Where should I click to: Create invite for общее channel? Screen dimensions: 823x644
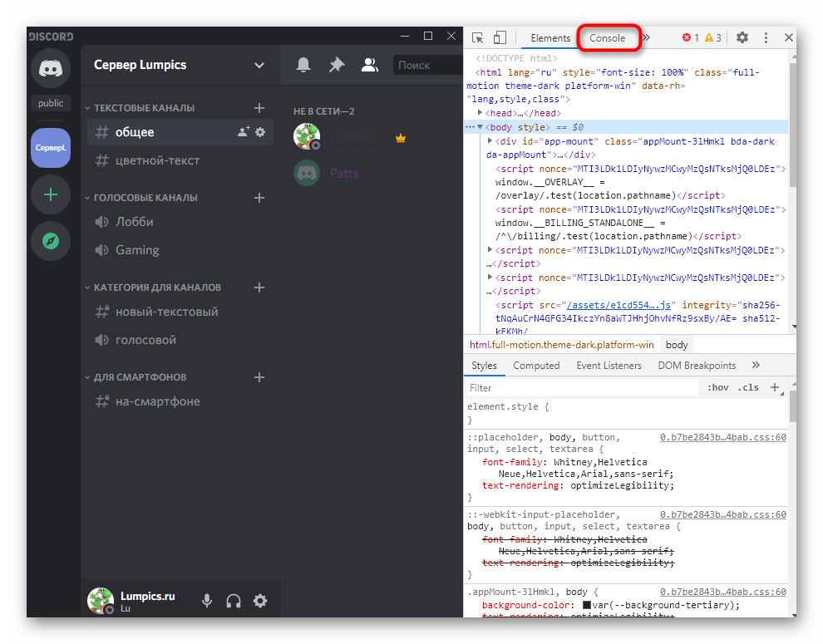tap(244, 132)
